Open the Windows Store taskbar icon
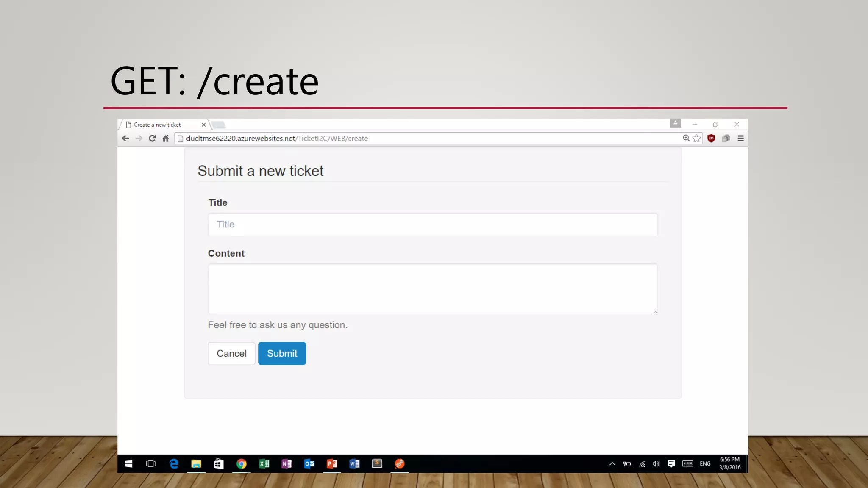 click(219, 464)
